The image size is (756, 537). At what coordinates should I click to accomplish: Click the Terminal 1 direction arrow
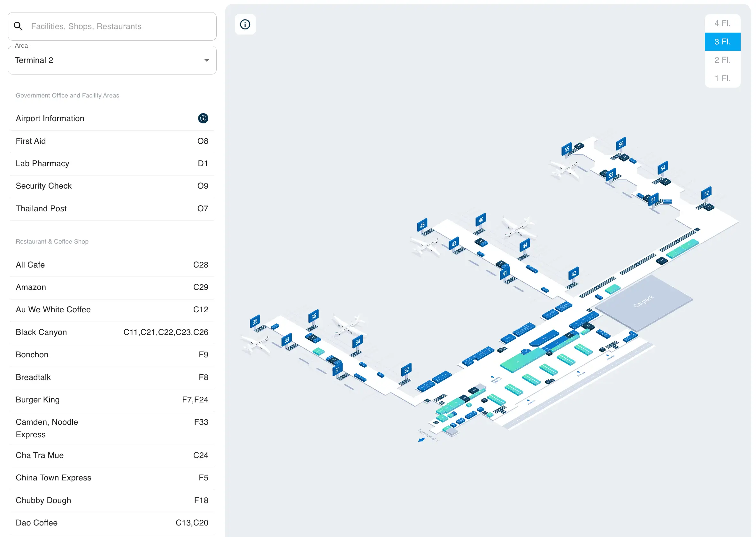click(x=421, y=440)
